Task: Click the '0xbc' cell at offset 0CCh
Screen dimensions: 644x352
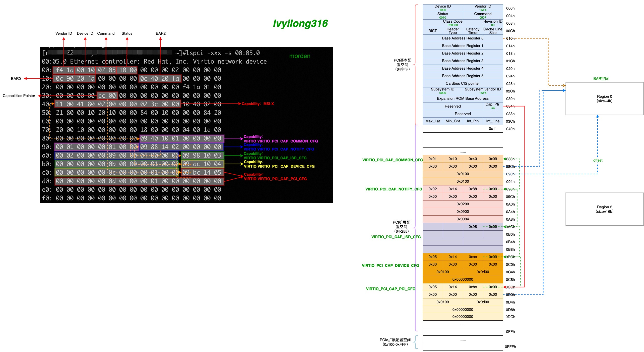Action: tap(473, 287)
